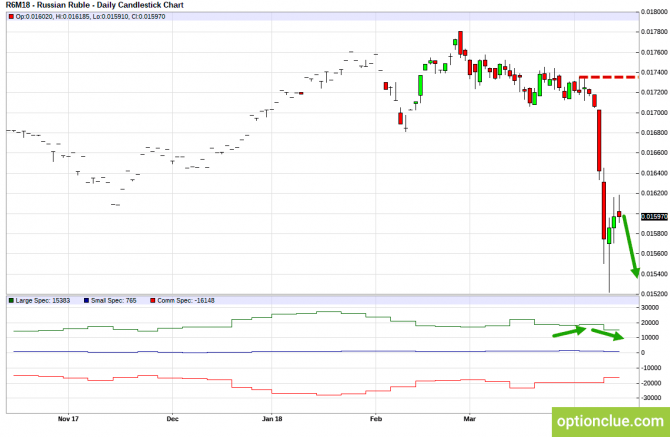The width and height of the screenshot is (670, 437).
Task: Click the 0.016600 price axis label
Action: [654, 153]
